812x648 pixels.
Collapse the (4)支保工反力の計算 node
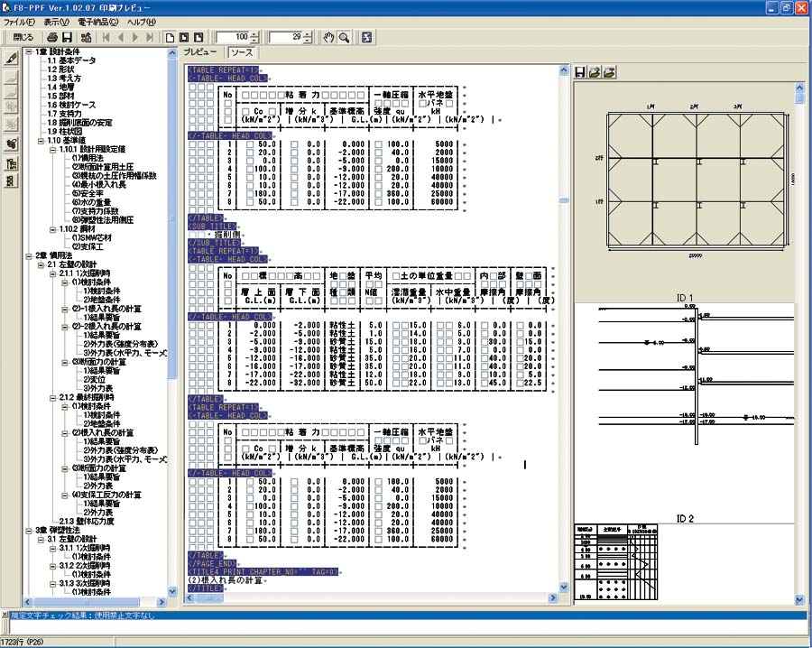coord(64,495)
